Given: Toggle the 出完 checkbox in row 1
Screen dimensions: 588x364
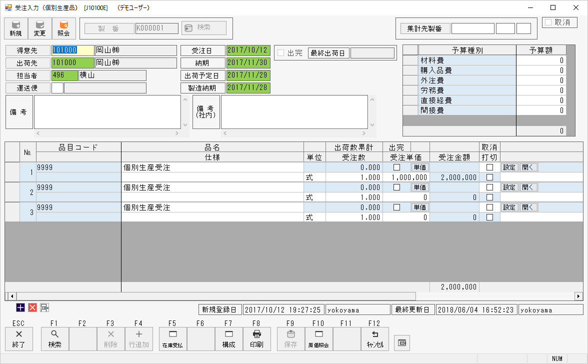Looking at the screenshot, I should click(x=397, y=167).
